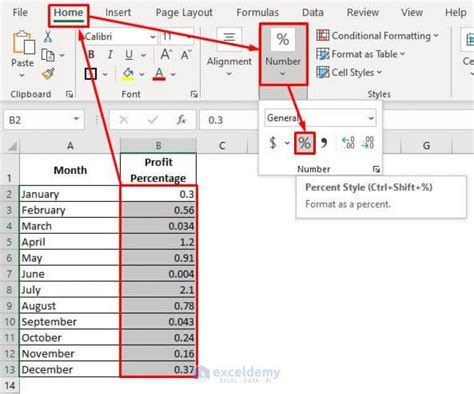Expand the Copy options arrow
This screenshot has width=474, height=394.
pyautogui.click(x=62, y=55)
